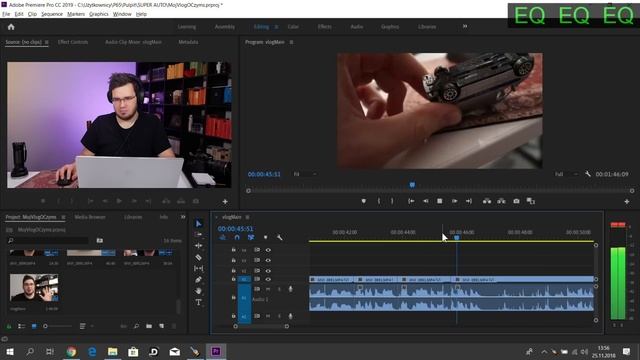
Task: Enable voice-over record on Audio 1
Action: click(291, 289)
